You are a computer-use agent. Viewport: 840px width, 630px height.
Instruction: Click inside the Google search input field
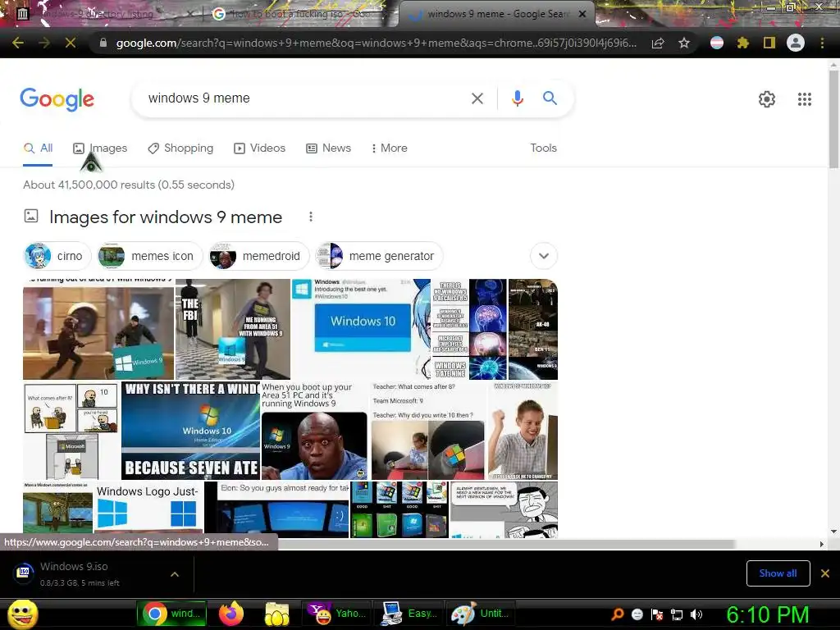click(305, 98)
